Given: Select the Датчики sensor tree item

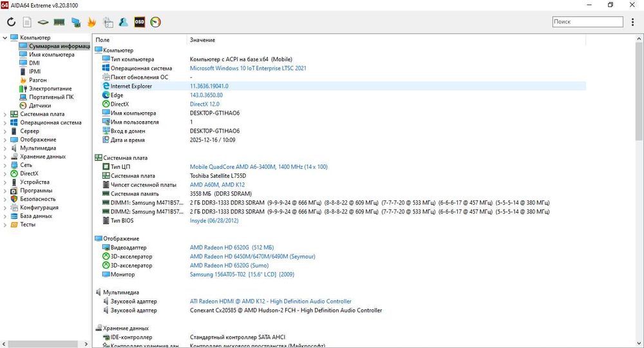Looking at the screenshot, I should tap(40, 106).
